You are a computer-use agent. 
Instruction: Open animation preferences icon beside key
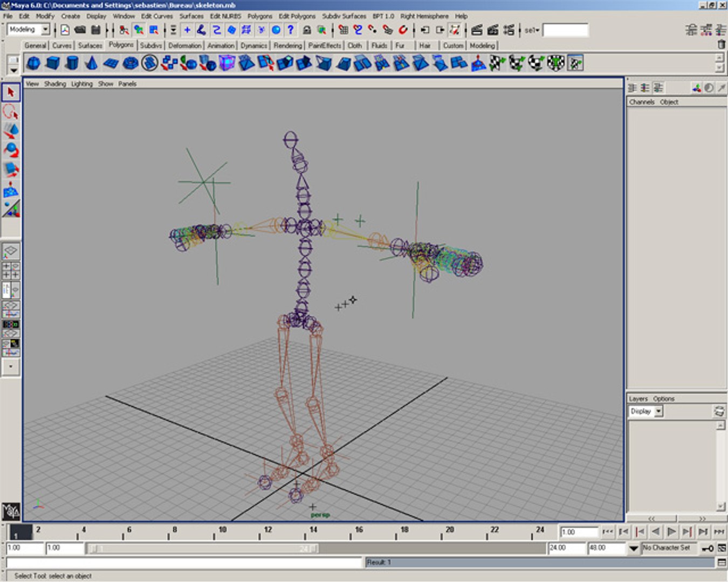coord(722,548)
